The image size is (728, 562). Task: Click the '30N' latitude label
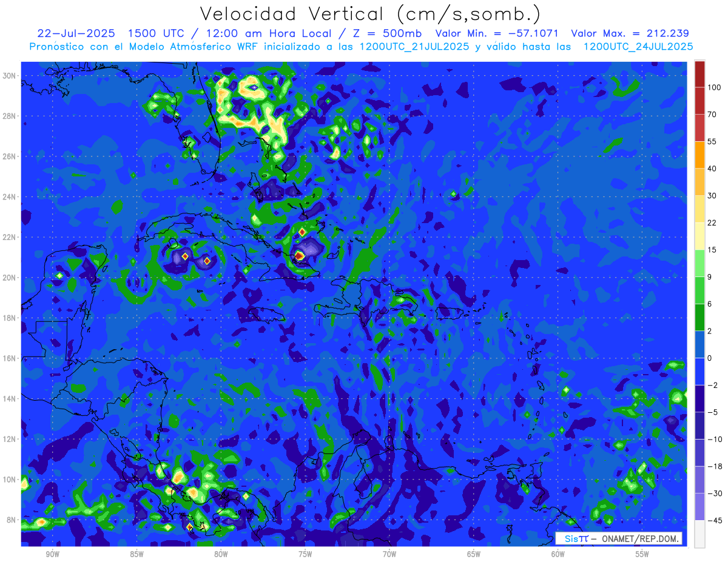point(10,76)
